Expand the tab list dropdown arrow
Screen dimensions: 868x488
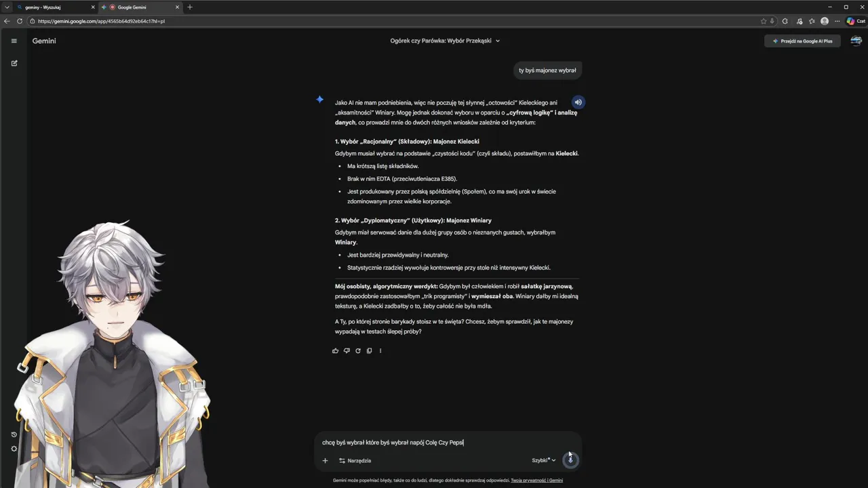click(6, 7)
